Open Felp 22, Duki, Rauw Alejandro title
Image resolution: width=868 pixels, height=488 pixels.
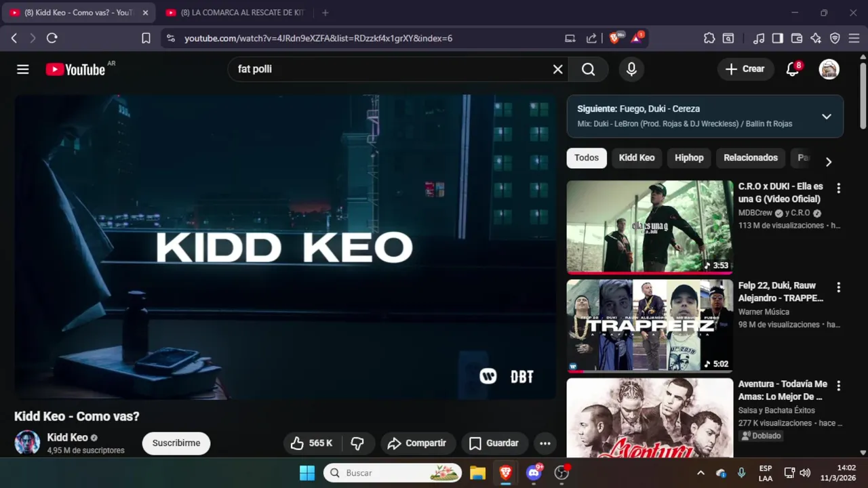coord(781,291)
